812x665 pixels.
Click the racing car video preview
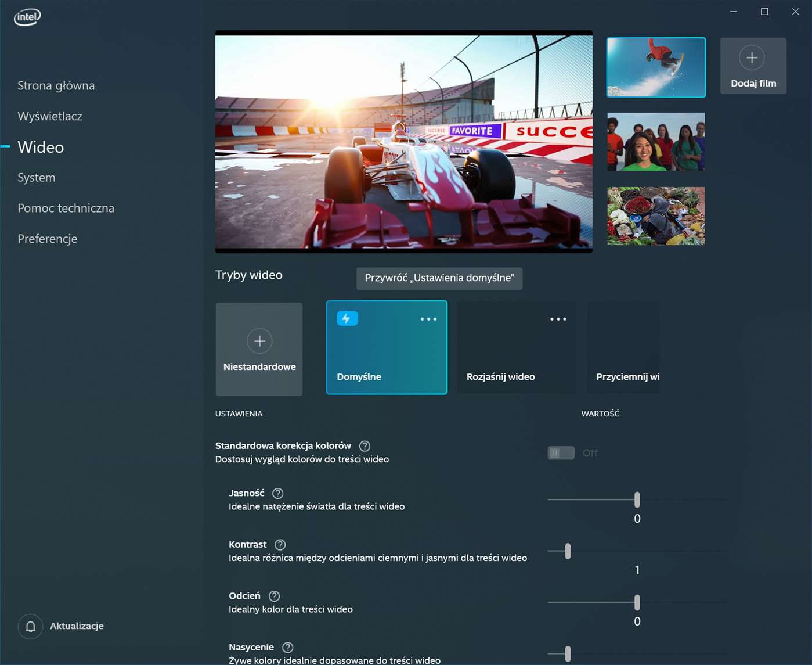(x=404, y=142)
